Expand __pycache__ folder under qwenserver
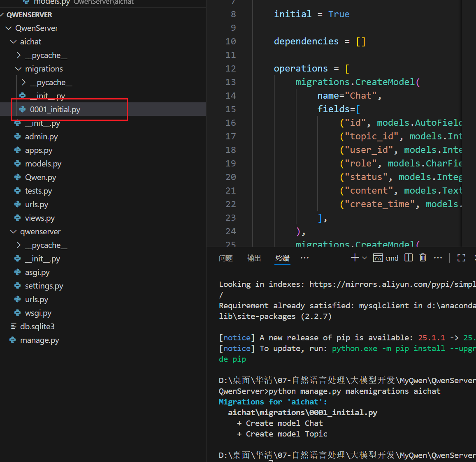This screenshot has width=476, height=462. (46, 245)
